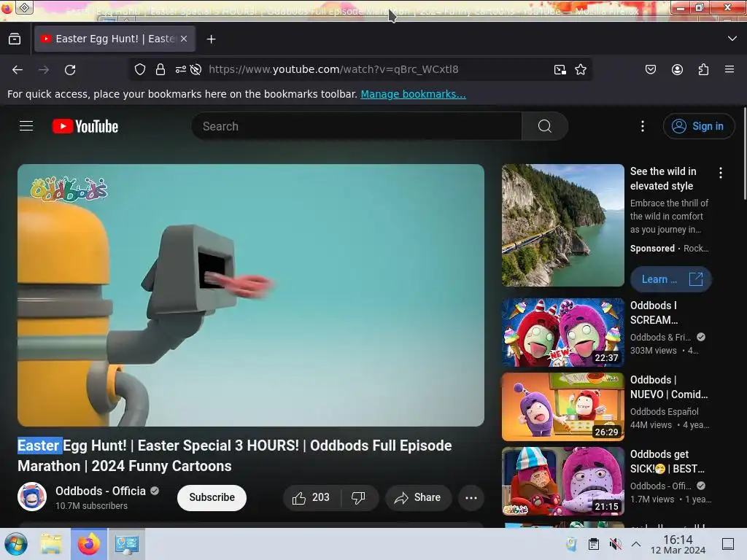The height and width of the screenshot is (560, 747).
Task: Dislike the video with thumbs down
Action: coord(359,497)
